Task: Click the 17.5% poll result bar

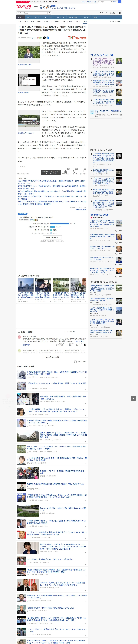Action: 53,227
